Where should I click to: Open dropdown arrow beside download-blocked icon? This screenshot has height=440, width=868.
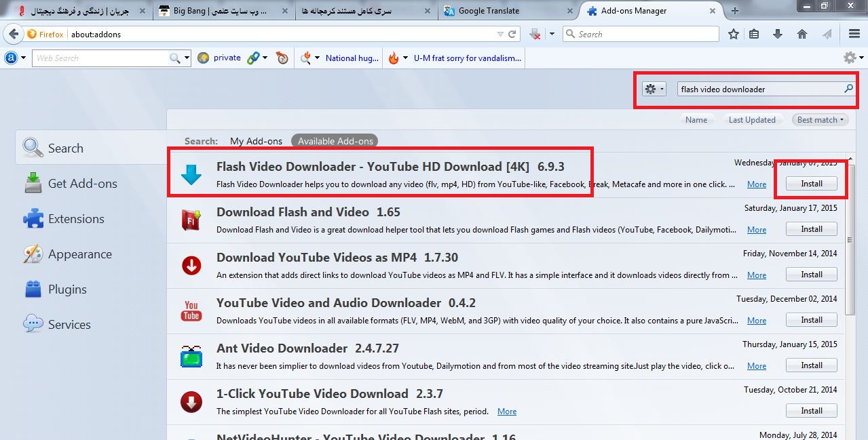coord(552,34)
